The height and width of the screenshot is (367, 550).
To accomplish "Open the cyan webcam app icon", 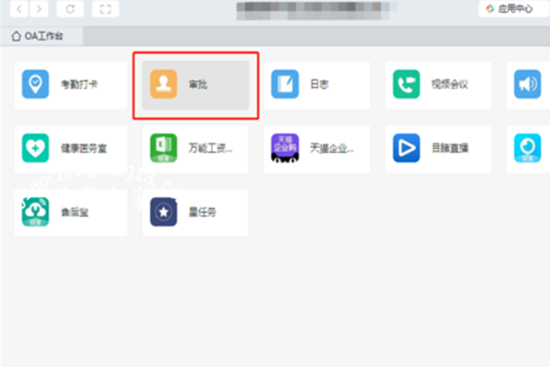I will pyautogui.click(x=528, y=148).
